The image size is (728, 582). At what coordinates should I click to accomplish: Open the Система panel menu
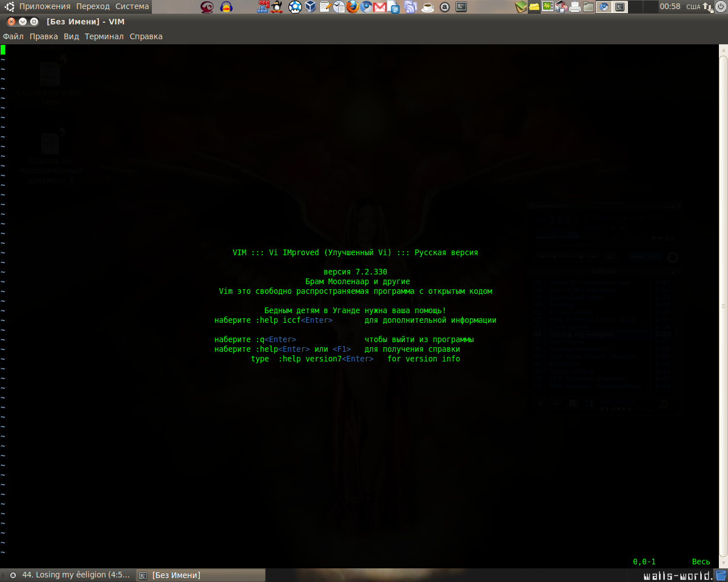(x=132, y=7)
